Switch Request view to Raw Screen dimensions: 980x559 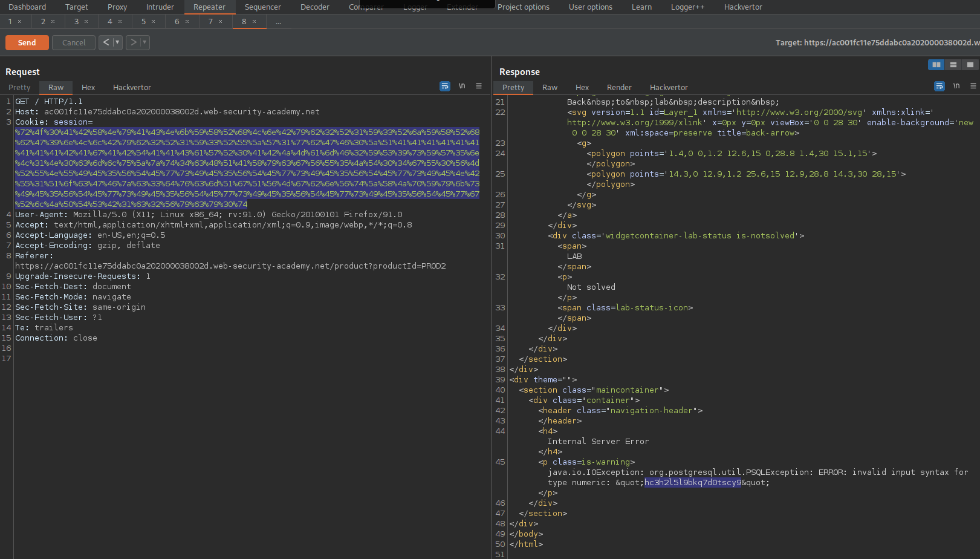56,88
